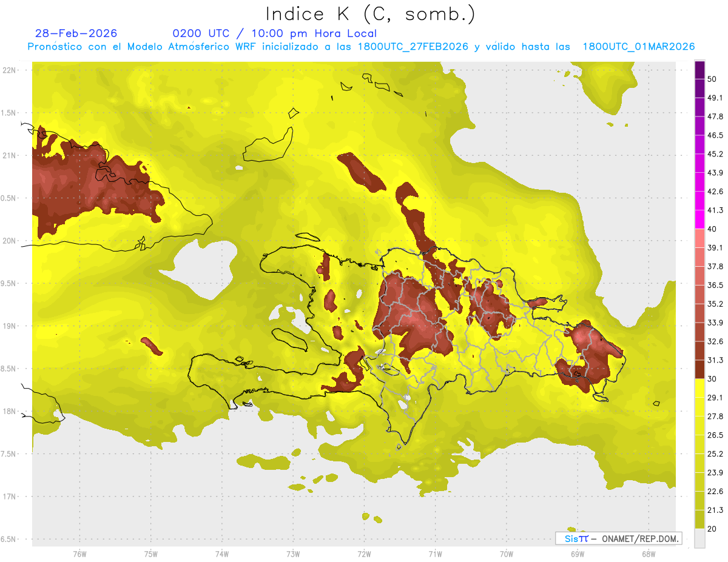728x562 pixels.
Task: Pick the bright yellow swatch between 29.1 and 30
Action: (x=699, y=388)
